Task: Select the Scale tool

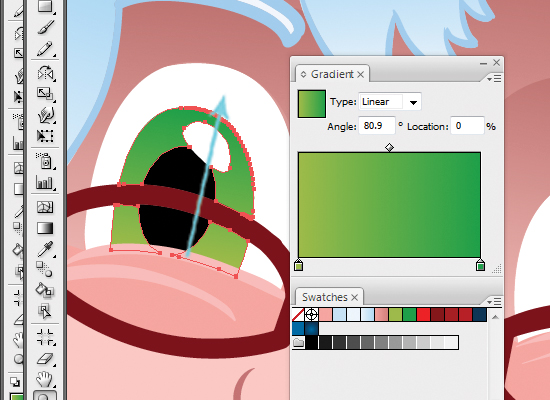Action: pyautogui.click(x=45, y=94)
